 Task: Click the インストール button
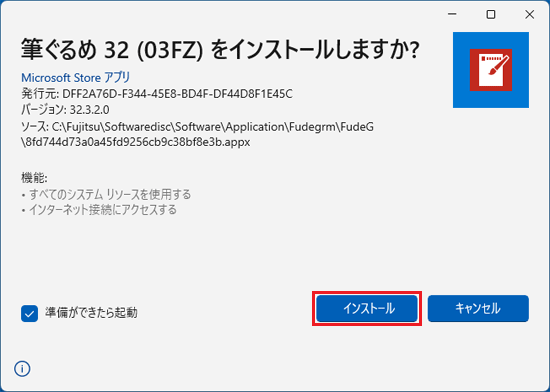[x=367, y=309]
